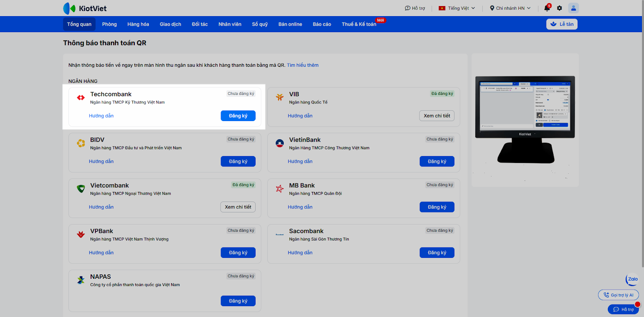This screenshot has height=317, width=644.
Task: Open the Phòng menu
Action: [x=109, y=24]
